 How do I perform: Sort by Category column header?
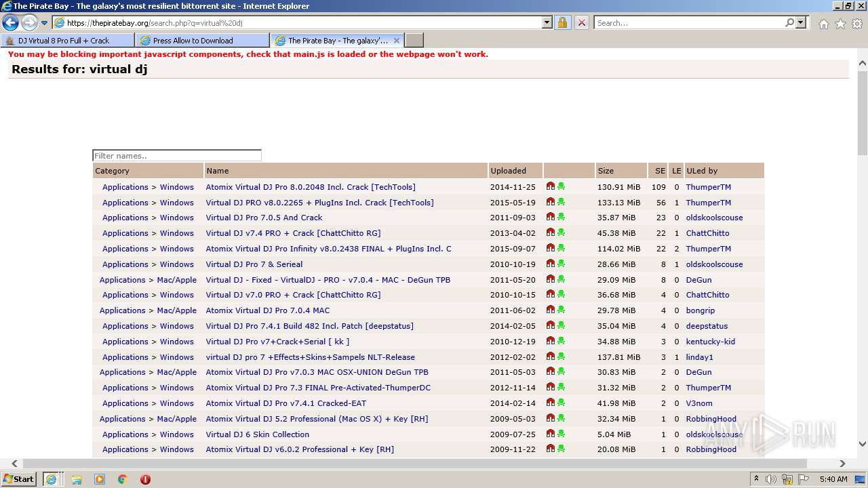(112, 171)
